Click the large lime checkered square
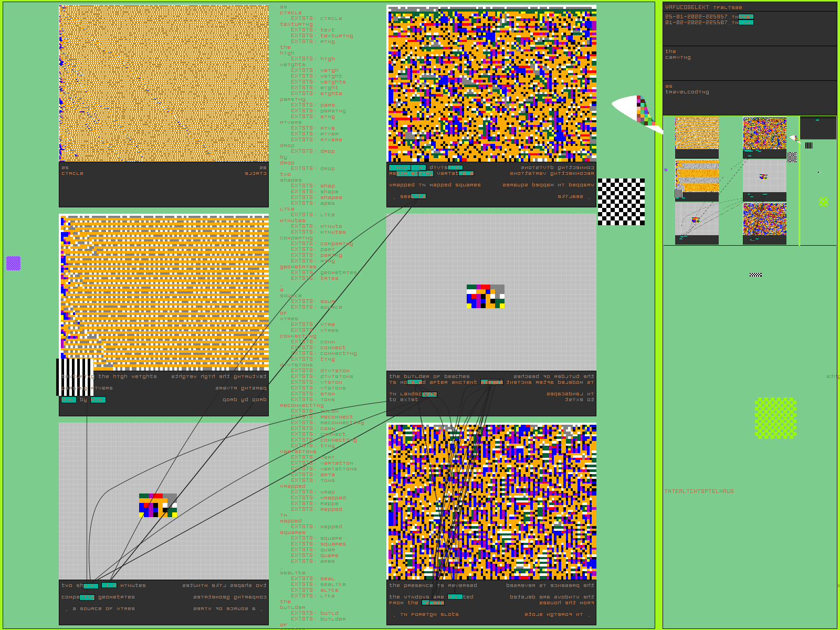 [x=775, y=418]
